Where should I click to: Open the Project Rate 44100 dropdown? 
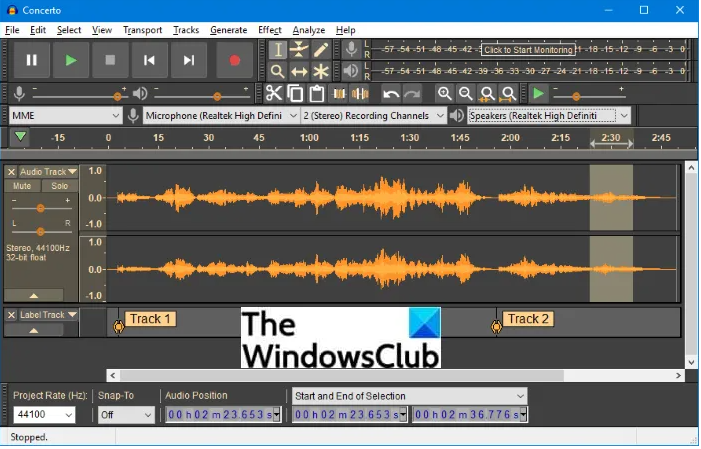tap(44, 415)
